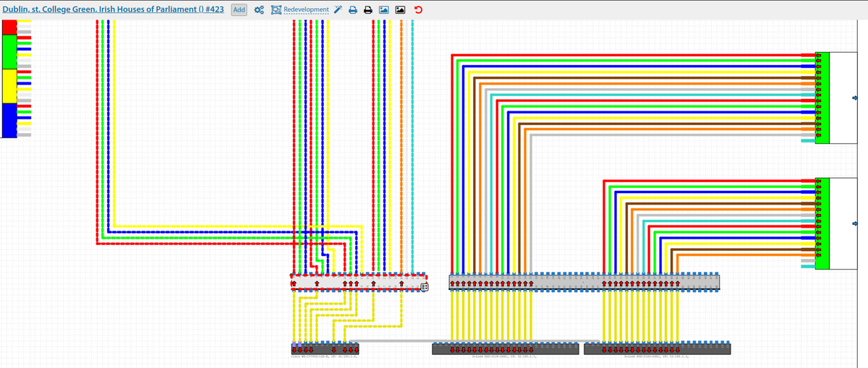Click the blue printer icon
The image size is (868, 368).
click(353, 10)
